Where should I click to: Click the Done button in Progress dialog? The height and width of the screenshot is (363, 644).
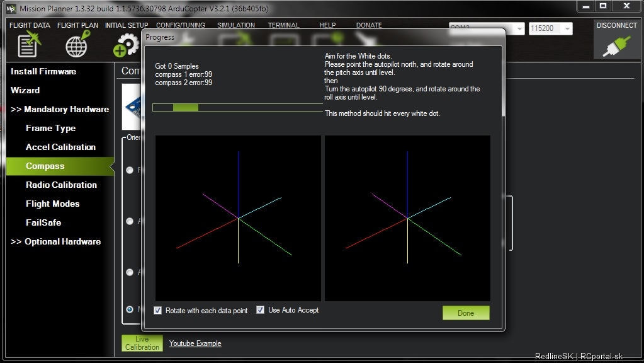point(466,313)
